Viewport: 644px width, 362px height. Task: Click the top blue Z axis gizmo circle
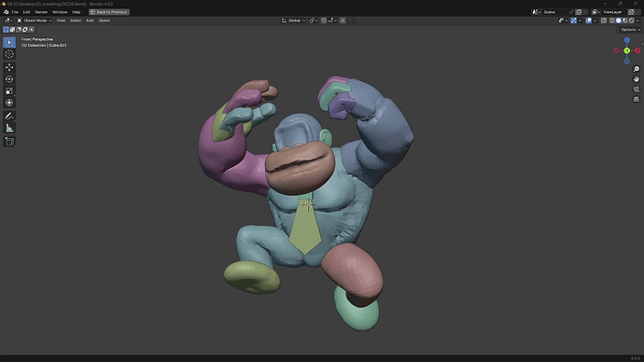coord(627,40)
